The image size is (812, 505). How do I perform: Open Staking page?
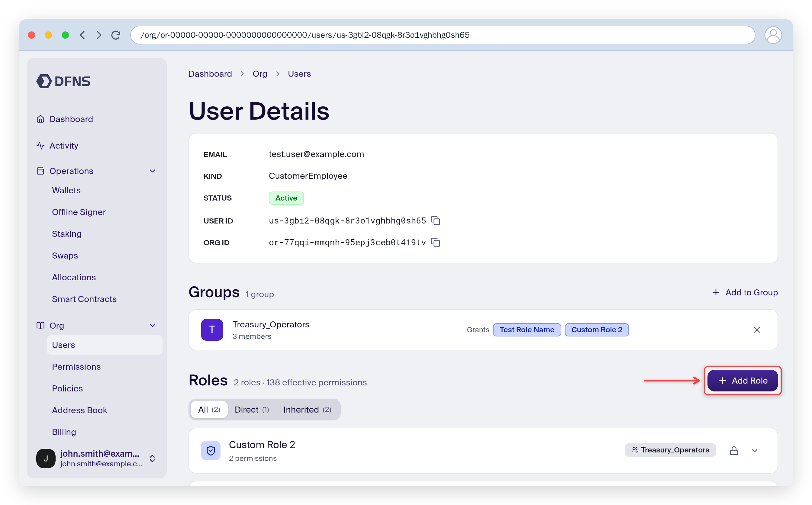pos(66,234)
